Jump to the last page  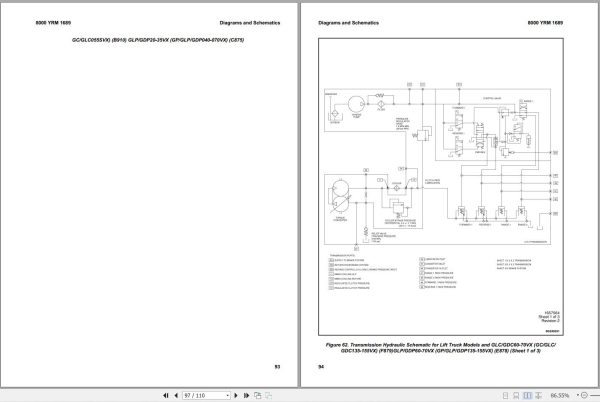[x=246, y=395]
